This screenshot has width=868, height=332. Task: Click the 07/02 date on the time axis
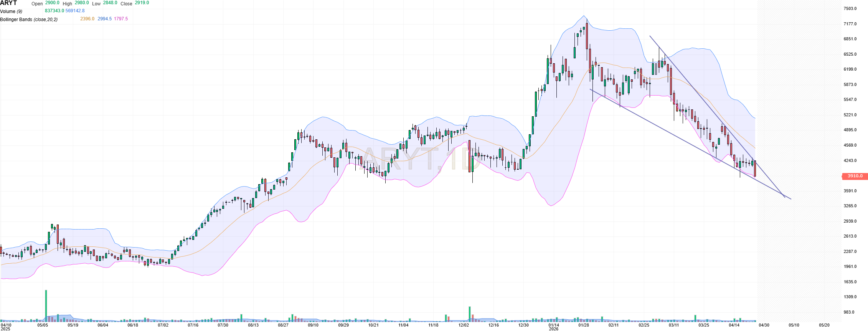pyautogui.click(x=163, y=325)
